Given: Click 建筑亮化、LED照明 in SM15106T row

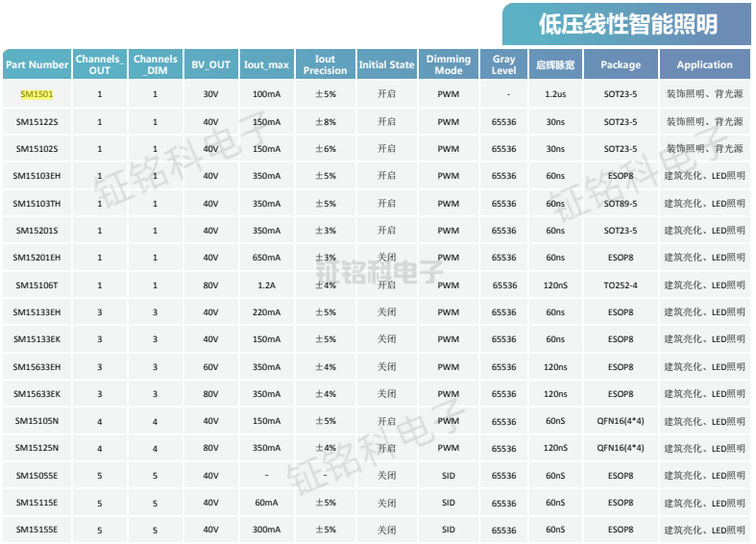Looking at the screenshot, I should tap(704, 285).
